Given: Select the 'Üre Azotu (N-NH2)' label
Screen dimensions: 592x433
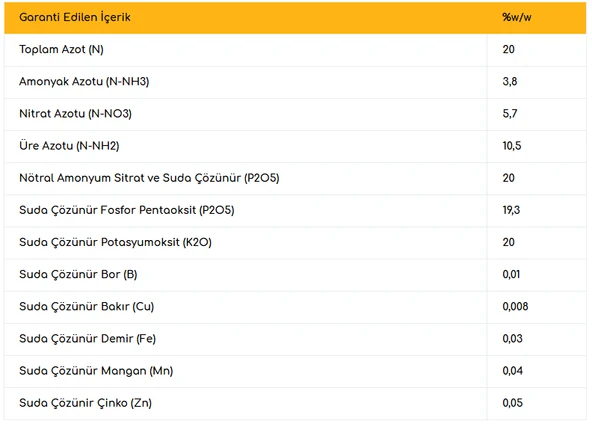Looking at the screenshot, I should pyautogui.click(x=69, y=146).
